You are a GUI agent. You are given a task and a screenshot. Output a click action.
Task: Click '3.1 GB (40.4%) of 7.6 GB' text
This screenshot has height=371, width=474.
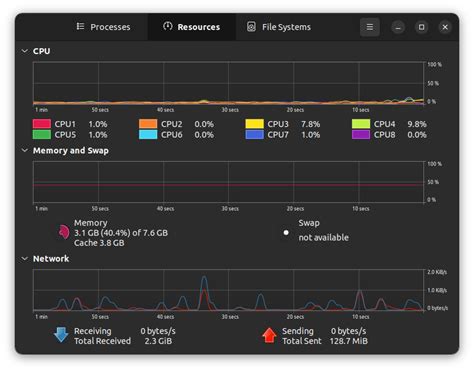(121, 233)
